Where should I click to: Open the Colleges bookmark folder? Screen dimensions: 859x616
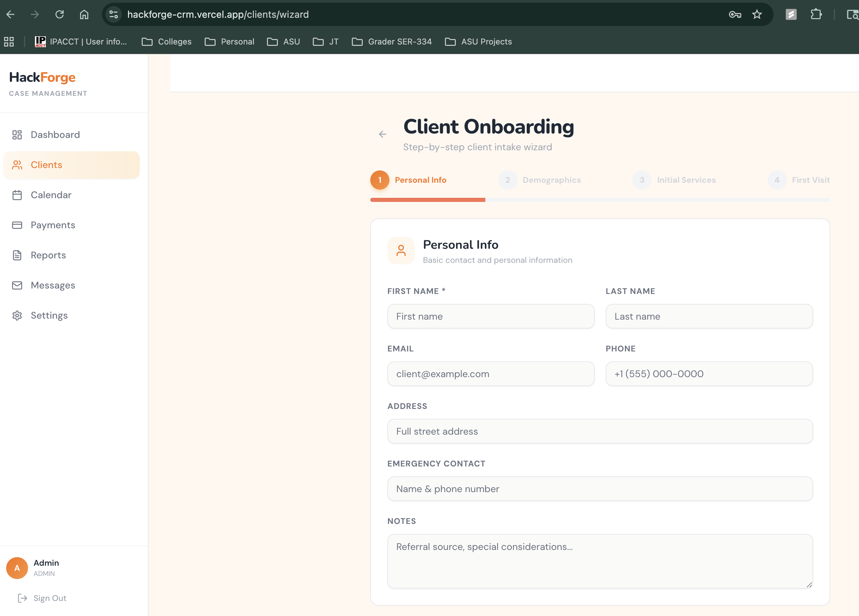pos(167,42)
